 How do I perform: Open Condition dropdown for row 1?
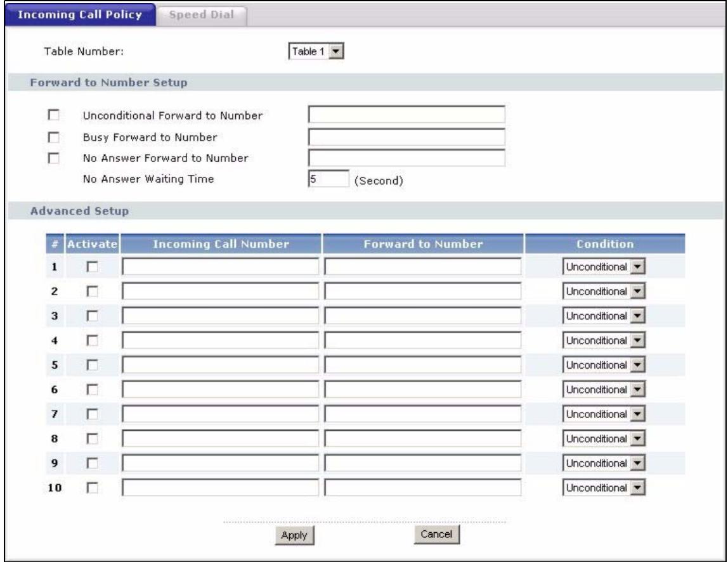point(604,267)
